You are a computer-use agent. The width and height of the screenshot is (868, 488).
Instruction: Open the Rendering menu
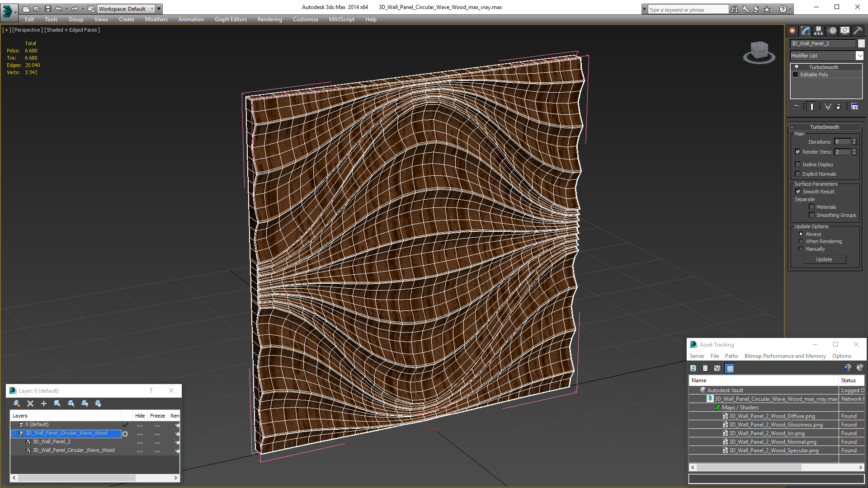point(269,19)
